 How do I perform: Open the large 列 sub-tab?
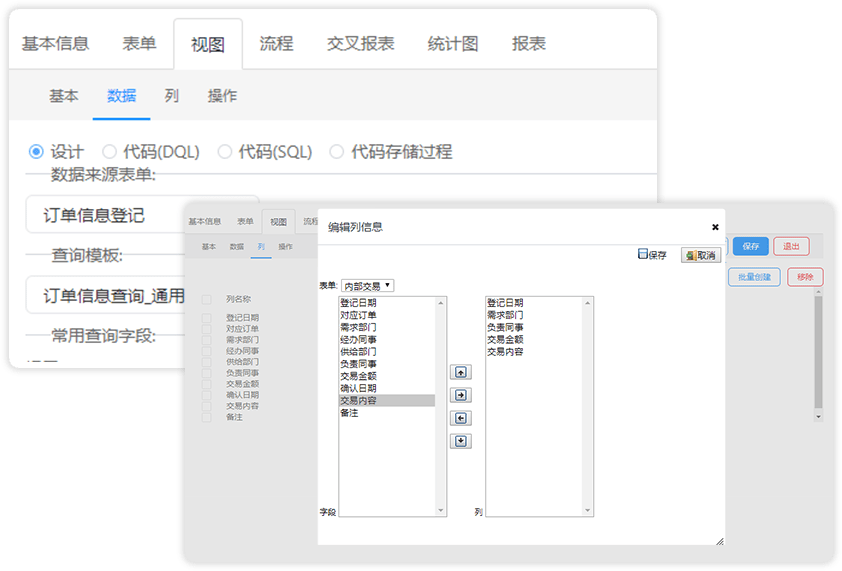click(171, 96)
